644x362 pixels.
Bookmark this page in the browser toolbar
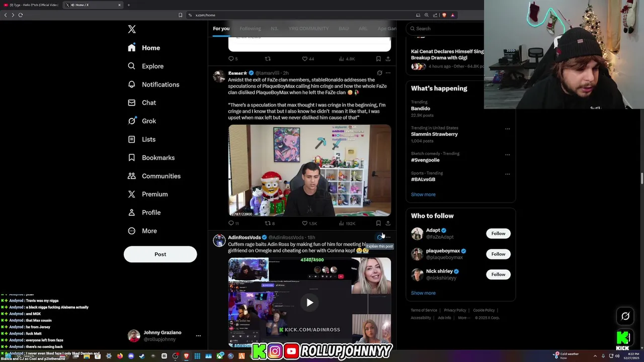click(180, 15)
